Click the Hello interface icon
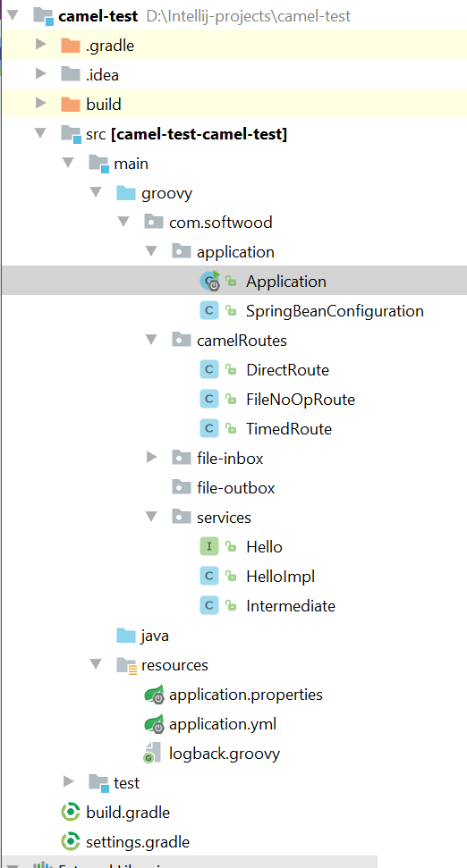 (208, 547)
